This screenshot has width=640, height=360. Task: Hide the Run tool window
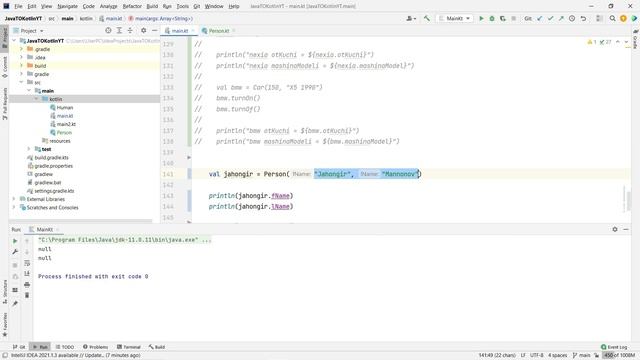tap(626, 229)
